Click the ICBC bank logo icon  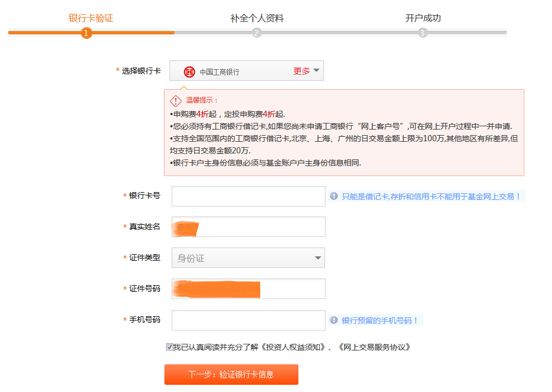click(x=190, y=72)
